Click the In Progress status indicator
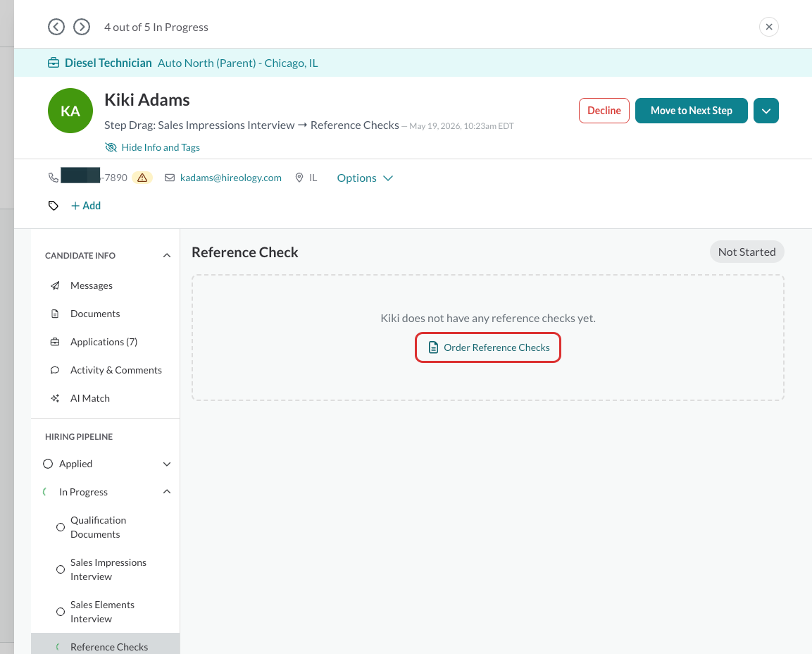This screenshot has width=812, height=654. (45, 492)
